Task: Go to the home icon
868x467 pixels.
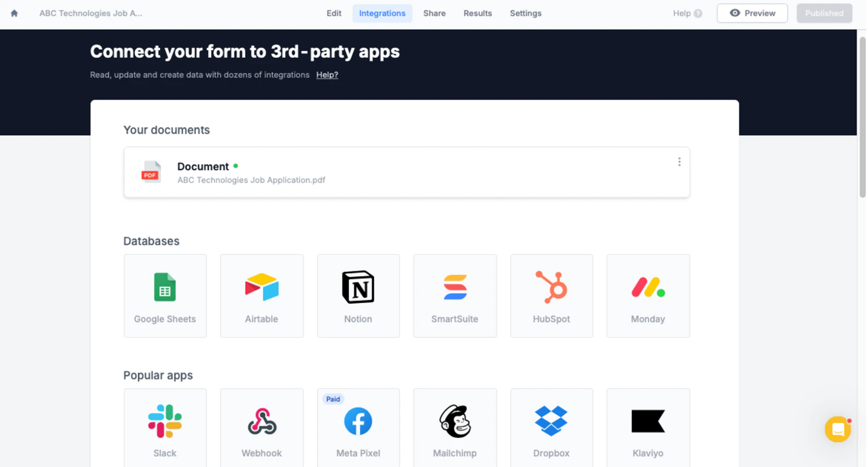Action: coord(14,13)
